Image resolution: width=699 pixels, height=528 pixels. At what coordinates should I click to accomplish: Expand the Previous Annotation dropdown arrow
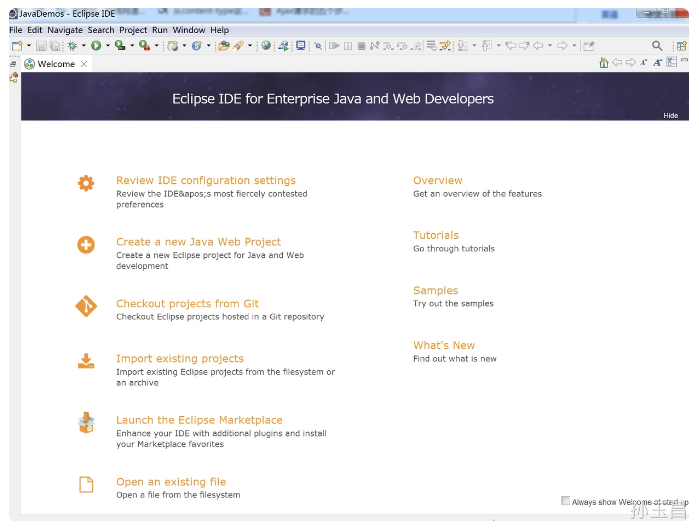[499, 45]
